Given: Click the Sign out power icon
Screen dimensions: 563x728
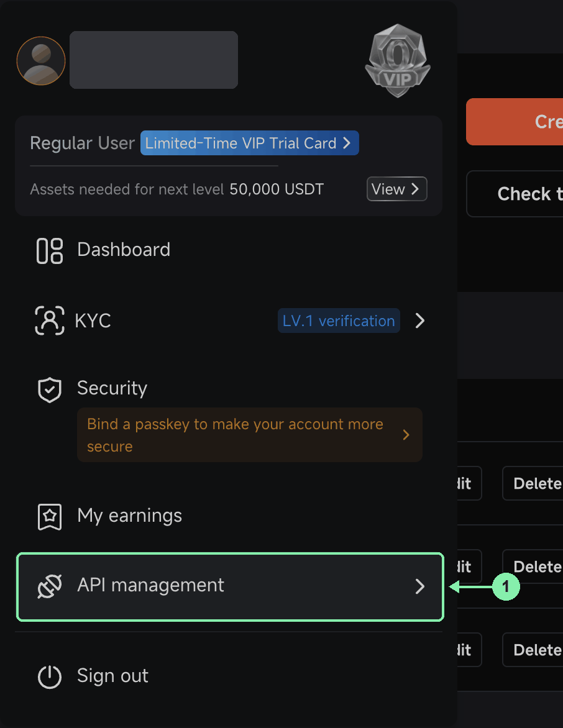Looking at the screenshot, I should pos(50,677).
